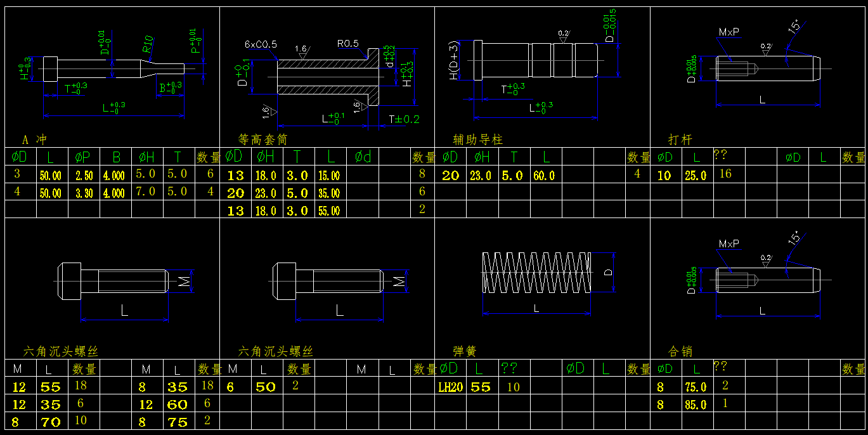Select the spring coil drawing
The height and width of the screenshot is (435, 868).
(536, 272)
